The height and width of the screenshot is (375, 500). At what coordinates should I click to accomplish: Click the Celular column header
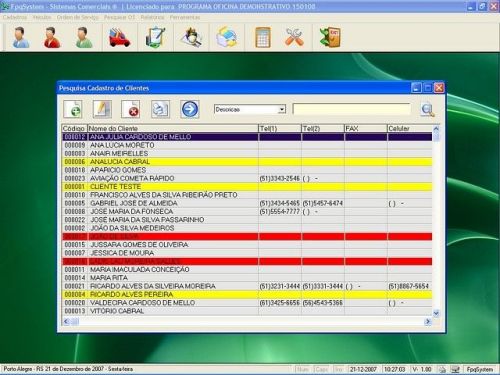[x=410, y=128]
